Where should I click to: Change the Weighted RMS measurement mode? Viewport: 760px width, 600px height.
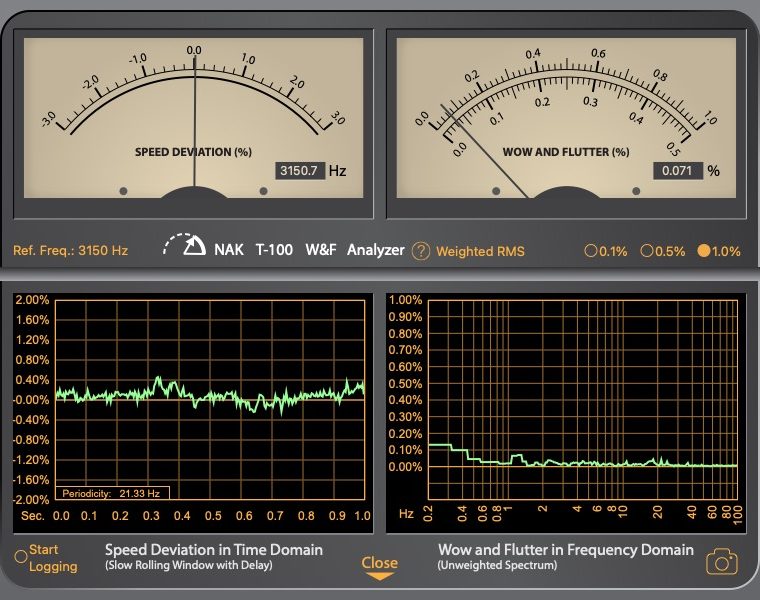point(480,251)
